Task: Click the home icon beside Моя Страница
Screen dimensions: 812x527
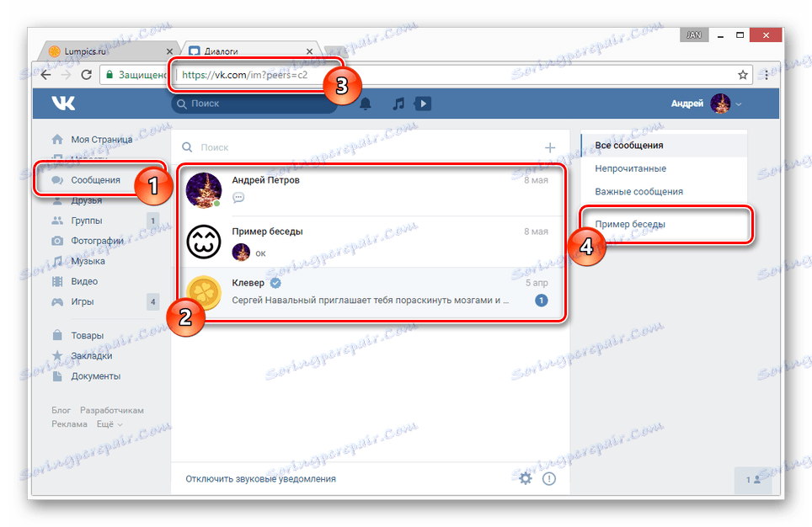Action: pos(57,139)
